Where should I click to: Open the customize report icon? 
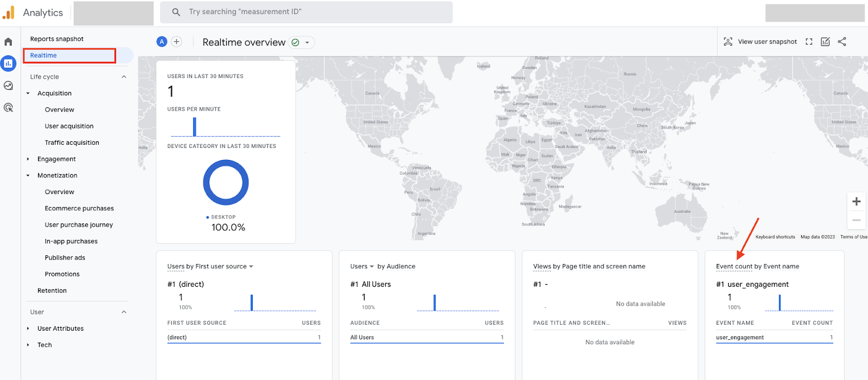tap(825, 42)
